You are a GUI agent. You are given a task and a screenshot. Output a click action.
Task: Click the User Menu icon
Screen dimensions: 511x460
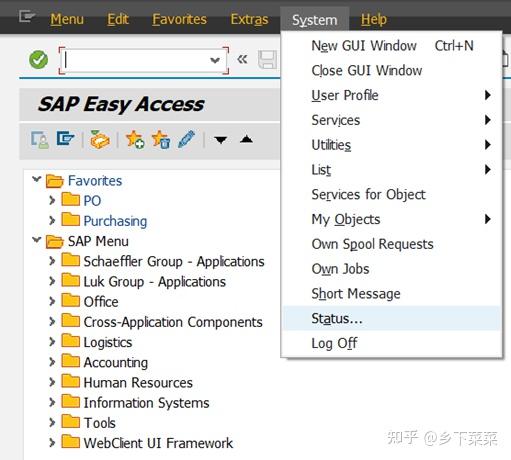(x=40, y=140)
